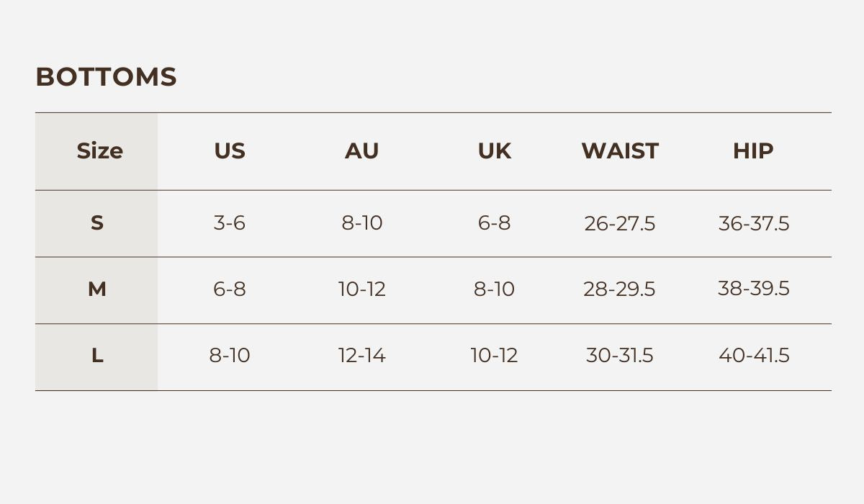
Task: Click the hip 36-37.5 value
Action: coord(753,224)
